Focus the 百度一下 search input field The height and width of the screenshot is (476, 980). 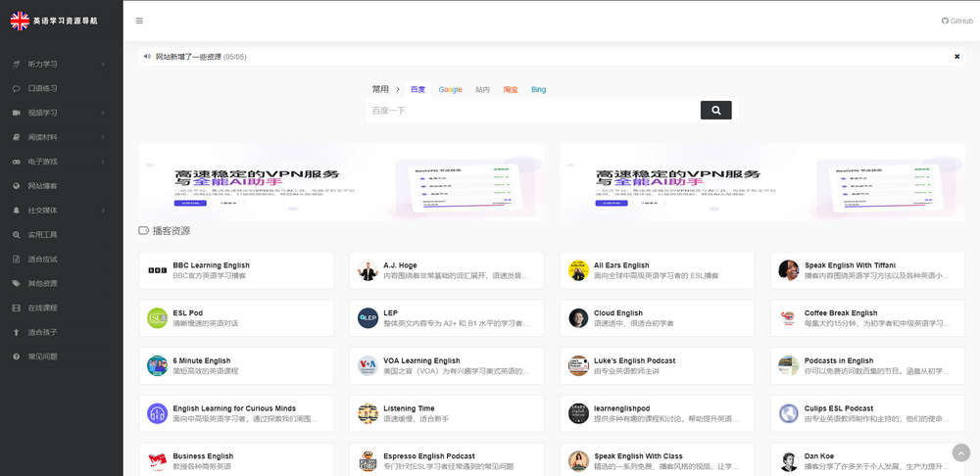[533, 111]
